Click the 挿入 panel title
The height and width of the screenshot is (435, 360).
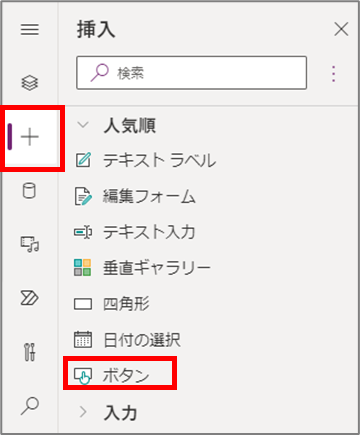pyautogui.click(x=96, y=29)
